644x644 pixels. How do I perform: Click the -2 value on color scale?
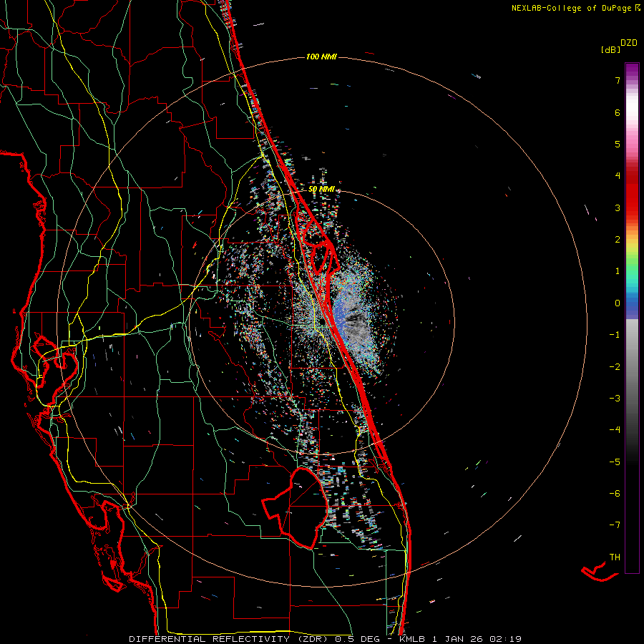tap(615, 367)
